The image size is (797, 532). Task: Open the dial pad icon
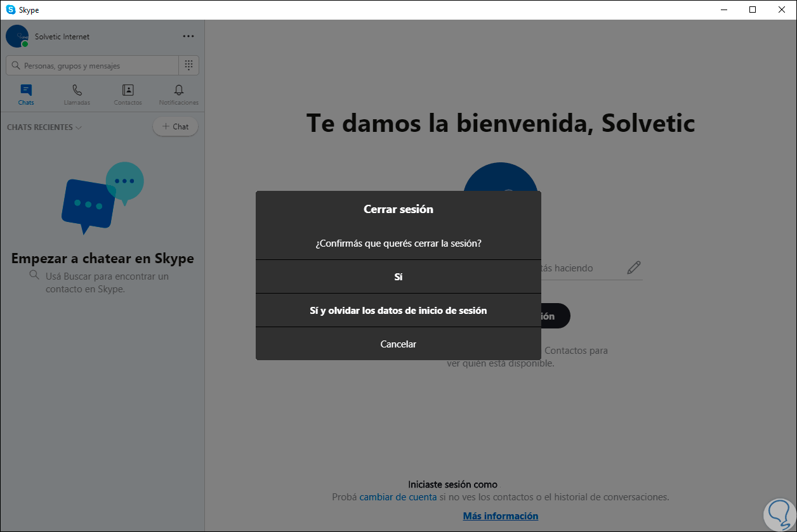pos(189,65)
